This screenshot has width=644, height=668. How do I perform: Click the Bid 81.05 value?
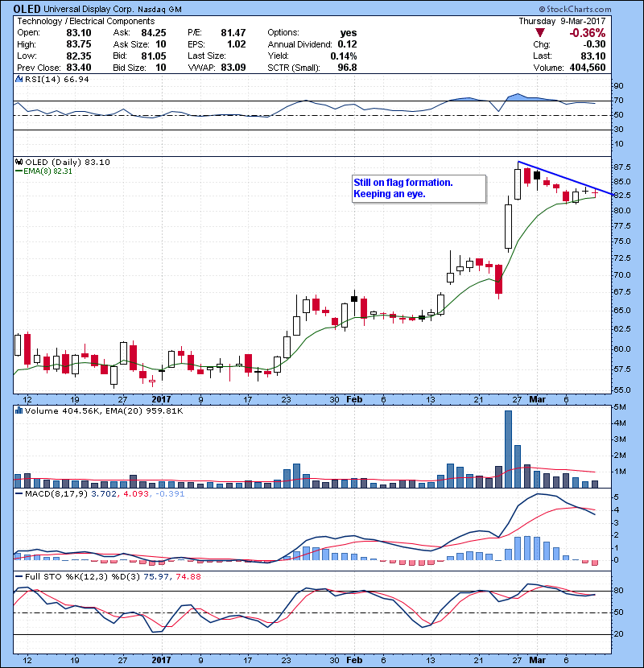tap(154, 56)
